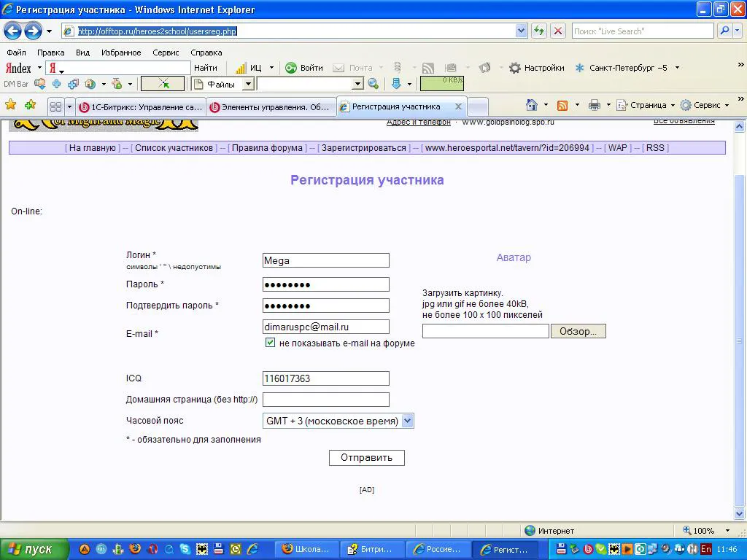Click the Stop loading red X icon
Screen dimensions: 747x560
[557, 31]
